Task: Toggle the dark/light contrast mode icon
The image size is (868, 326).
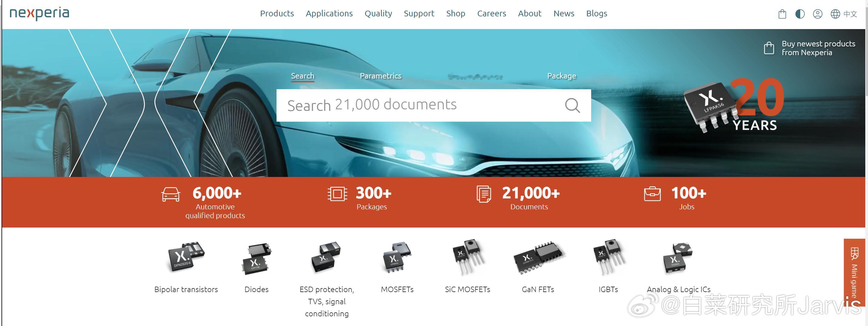Action: [800, 14]
